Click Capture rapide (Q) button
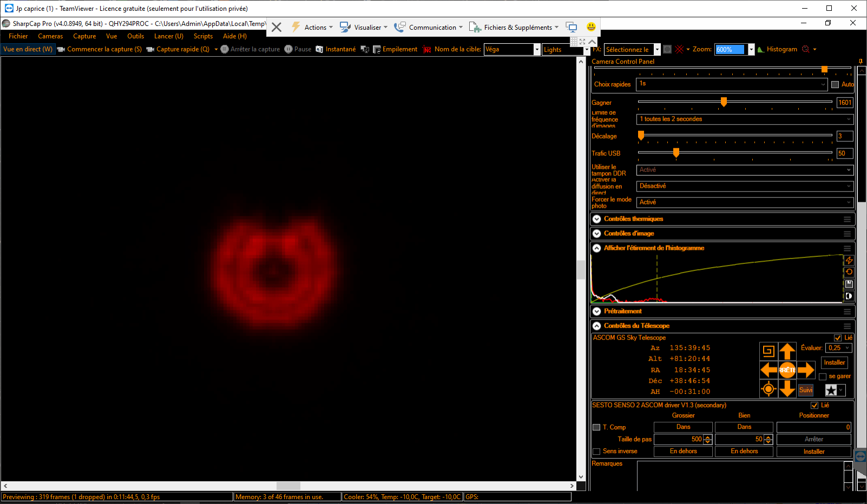The image size is (867, 504). coord(178,49)
